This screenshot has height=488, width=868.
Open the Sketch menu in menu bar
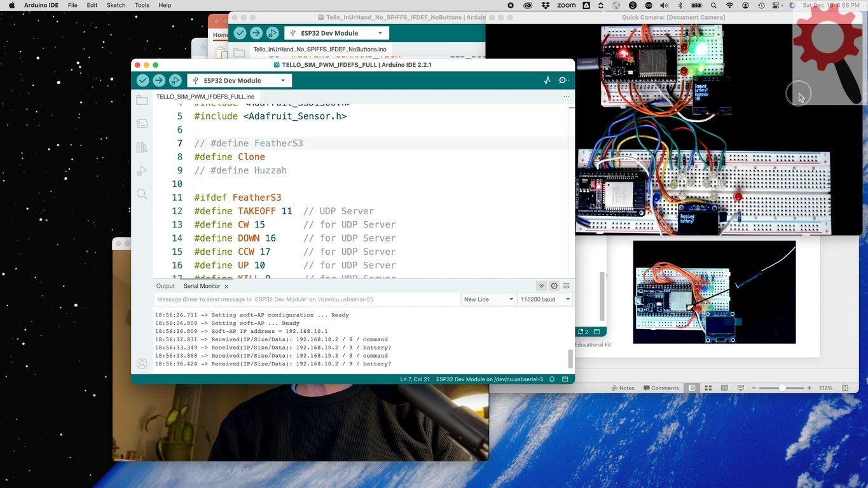[116, 5]
